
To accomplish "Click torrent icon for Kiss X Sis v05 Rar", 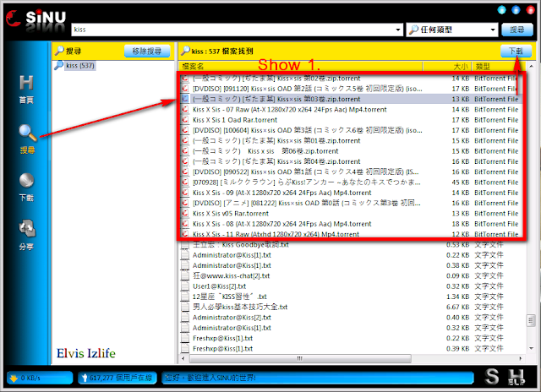I will (185, 213).
